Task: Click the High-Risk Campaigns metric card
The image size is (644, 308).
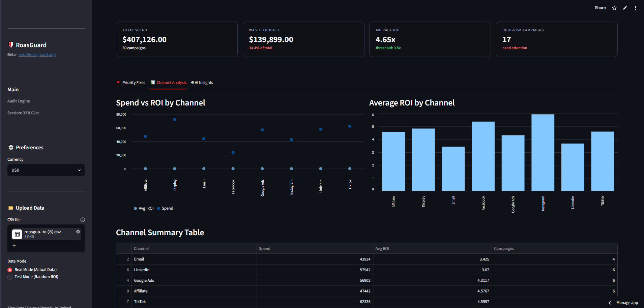Action: 557,39
